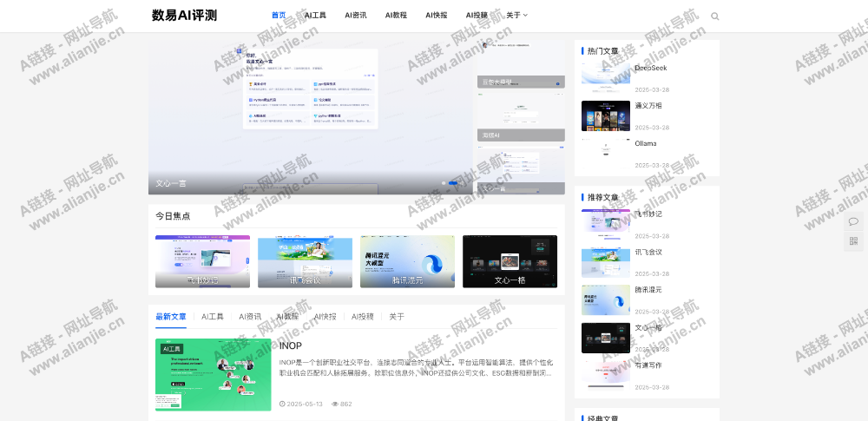The height and width of the screenshot is (421, 868).
Task: Open AI快报 in the top navigation
Action: tap(437, 16)
